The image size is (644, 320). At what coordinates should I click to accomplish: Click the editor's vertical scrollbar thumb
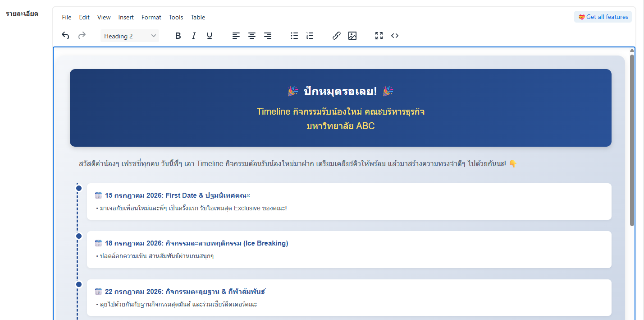(632, 140)
